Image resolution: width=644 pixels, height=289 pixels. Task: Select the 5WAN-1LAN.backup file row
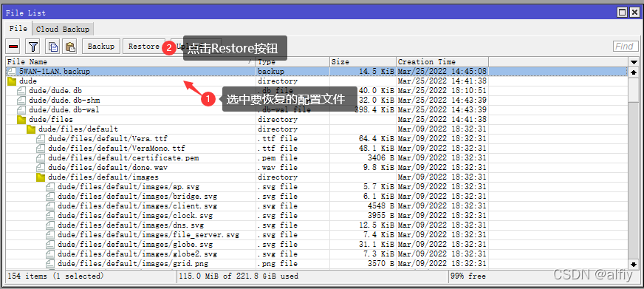[x=317, y=72]
